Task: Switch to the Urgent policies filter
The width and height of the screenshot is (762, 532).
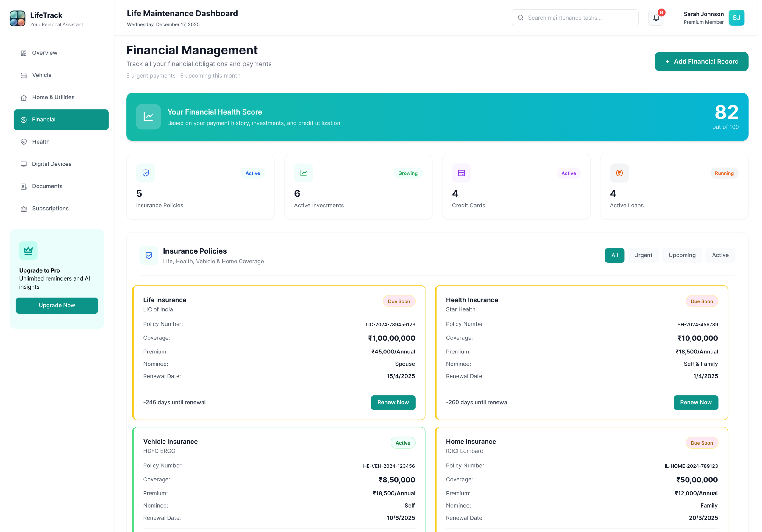Action: coord(643,255)
